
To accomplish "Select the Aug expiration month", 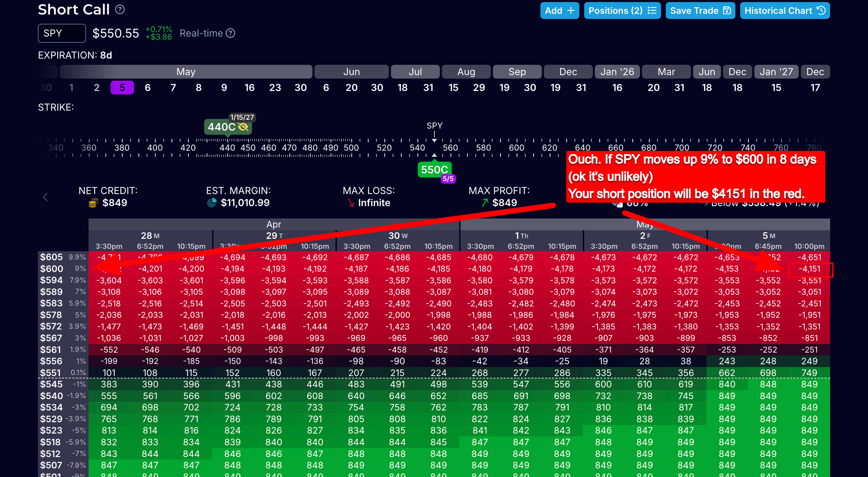I will pyautogui.click(x=466, y=72).
